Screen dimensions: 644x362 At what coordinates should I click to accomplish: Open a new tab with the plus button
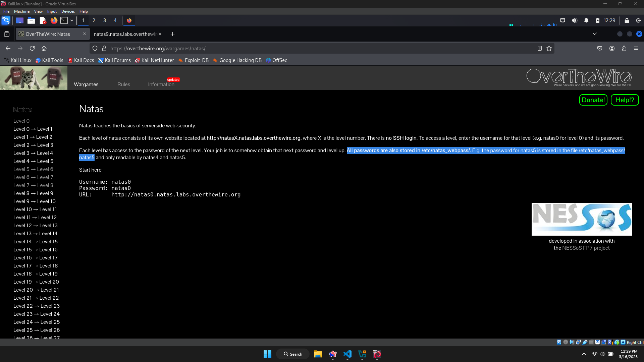(x=172, y=34)
